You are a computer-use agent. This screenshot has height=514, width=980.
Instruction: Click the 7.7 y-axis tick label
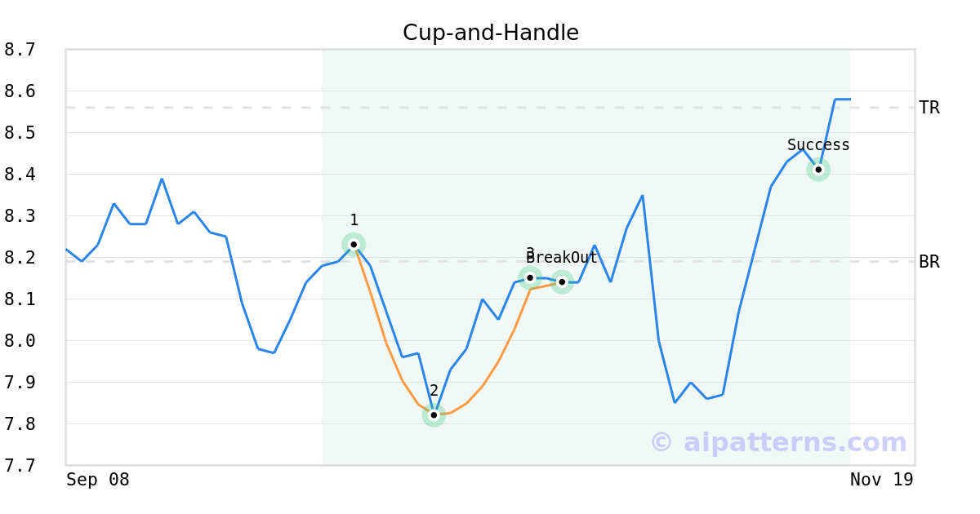click(20, 466)
